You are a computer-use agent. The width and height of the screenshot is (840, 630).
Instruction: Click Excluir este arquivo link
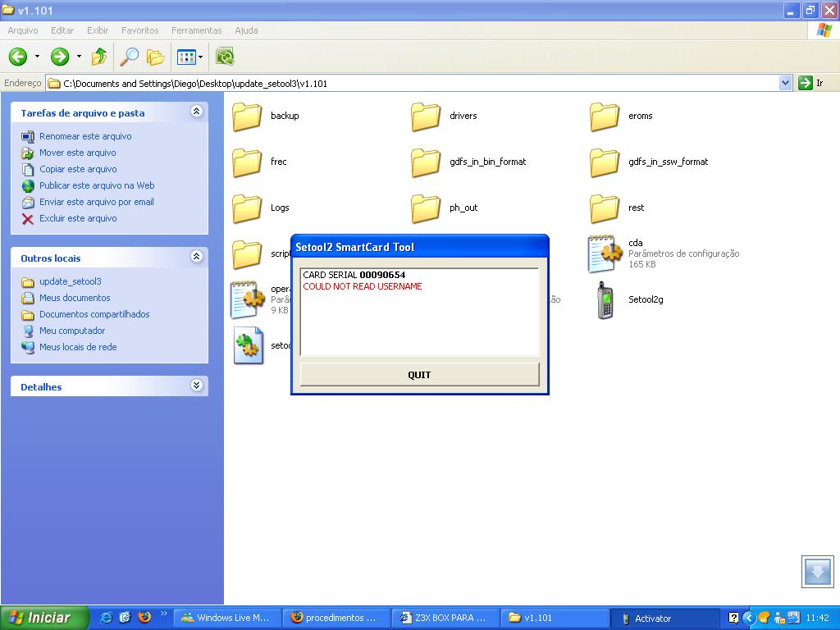(78, 218)
